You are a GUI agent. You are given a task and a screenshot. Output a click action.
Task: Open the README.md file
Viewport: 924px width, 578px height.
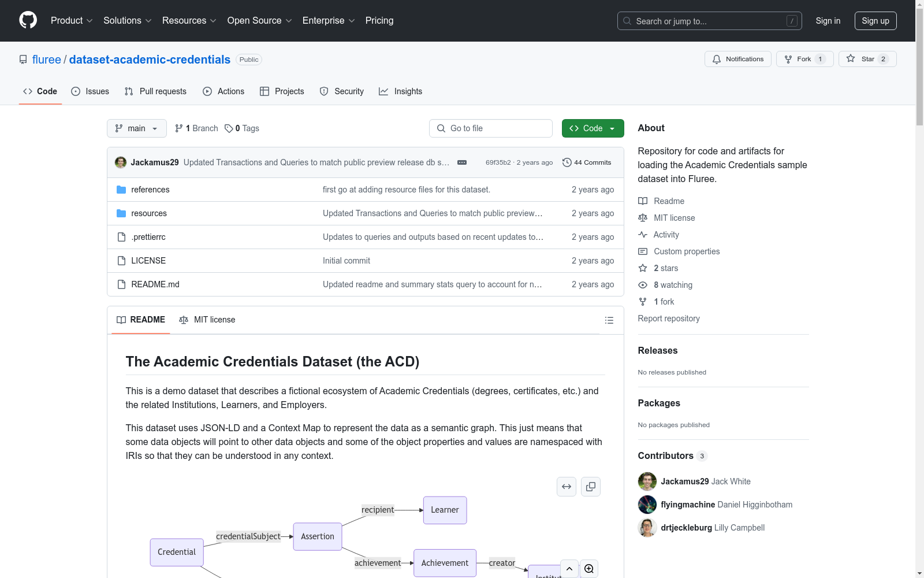click(x=155, y=284)
